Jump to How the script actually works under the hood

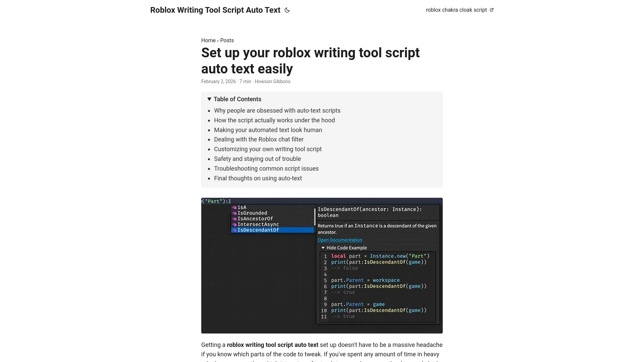pos(274,120)
